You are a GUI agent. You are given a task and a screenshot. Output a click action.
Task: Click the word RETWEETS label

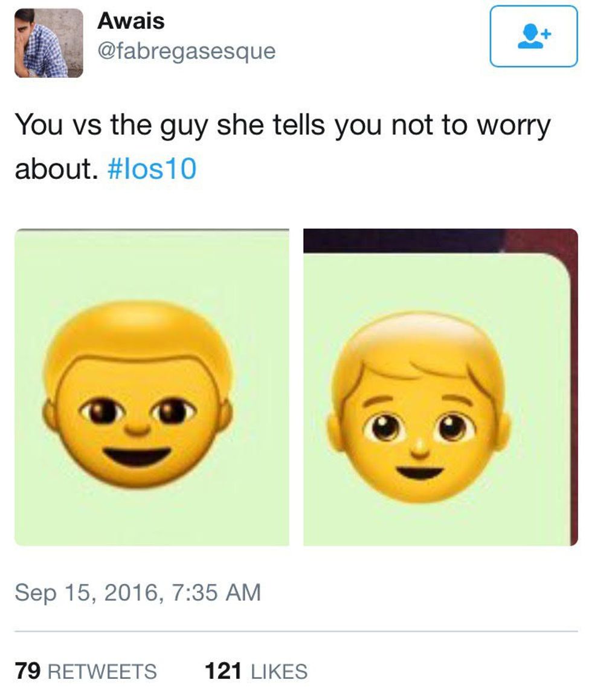coord(102,672)
